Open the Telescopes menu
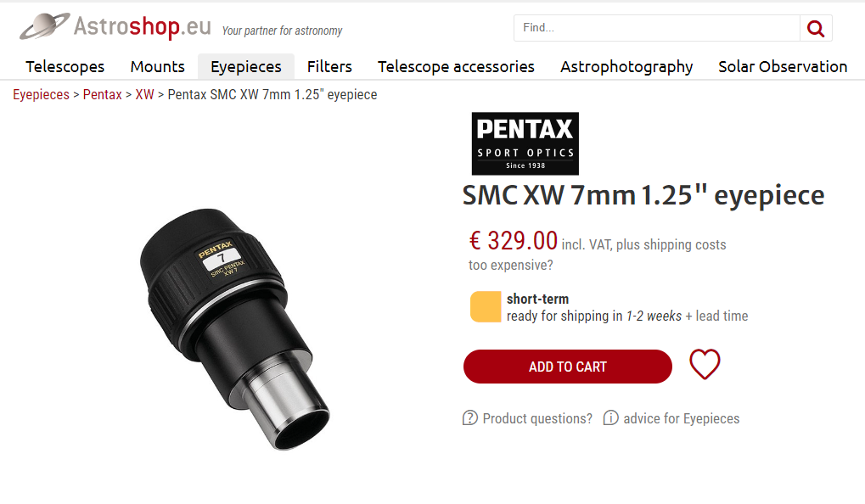The image size is (865, 504). (x=65, y=67)
